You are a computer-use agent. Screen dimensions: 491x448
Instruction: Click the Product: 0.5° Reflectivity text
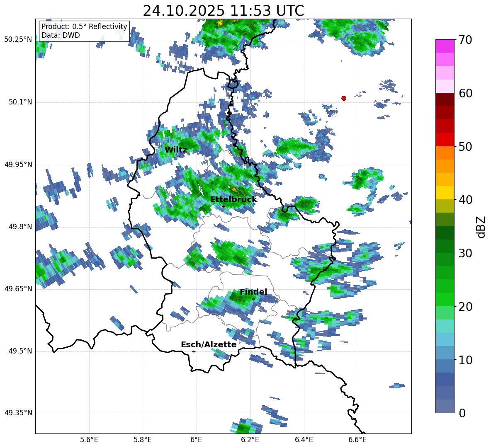[x=84, y=26]
